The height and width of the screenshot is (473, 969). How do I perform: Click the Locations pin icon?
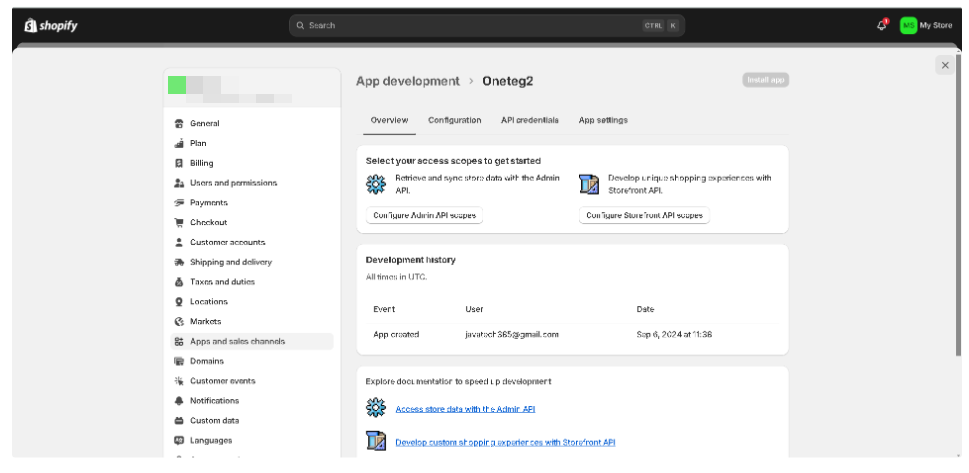[x=179, y=302]
